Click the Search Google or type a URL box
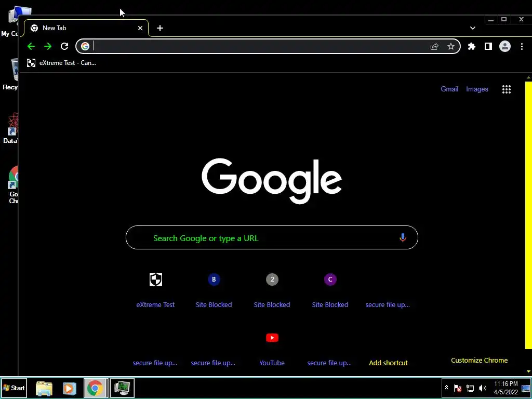The height and width of the screenshot is (399, 532). (272, 237)
